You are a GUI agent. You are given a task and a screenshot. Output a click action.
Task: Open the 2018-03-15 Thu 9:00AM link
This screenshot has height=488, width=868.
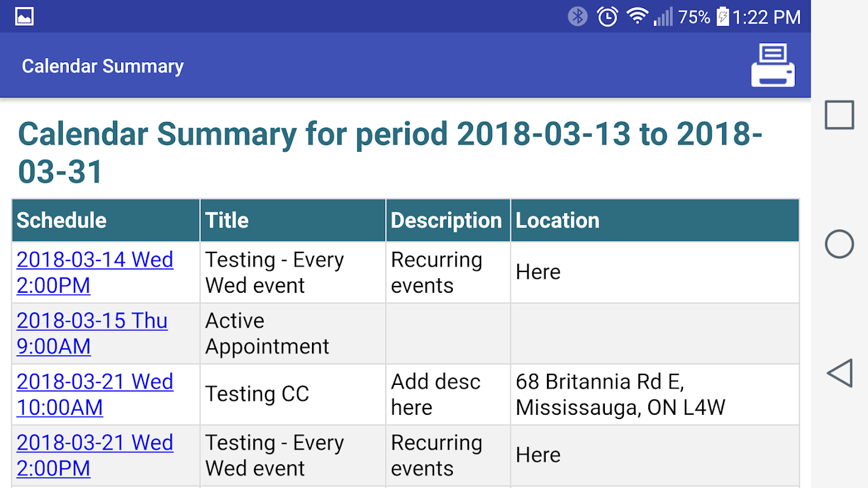pos(92,334)
